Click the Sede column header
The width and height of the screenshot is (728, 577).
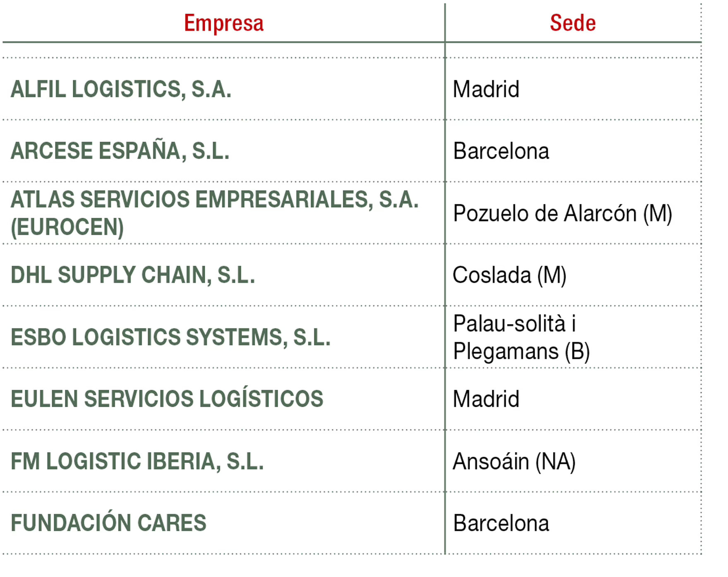(x=572, y=23)
